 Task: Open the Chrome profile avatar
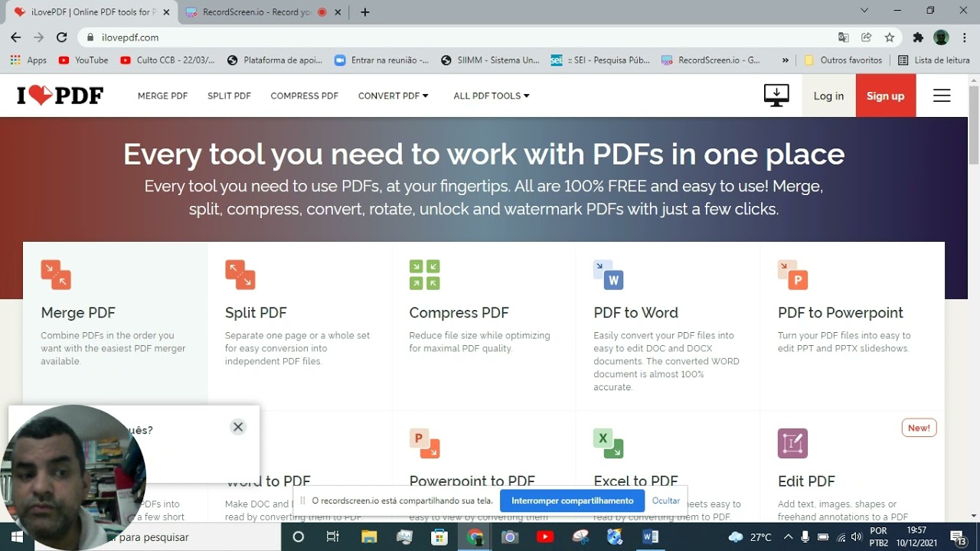(x=942, y=37)
